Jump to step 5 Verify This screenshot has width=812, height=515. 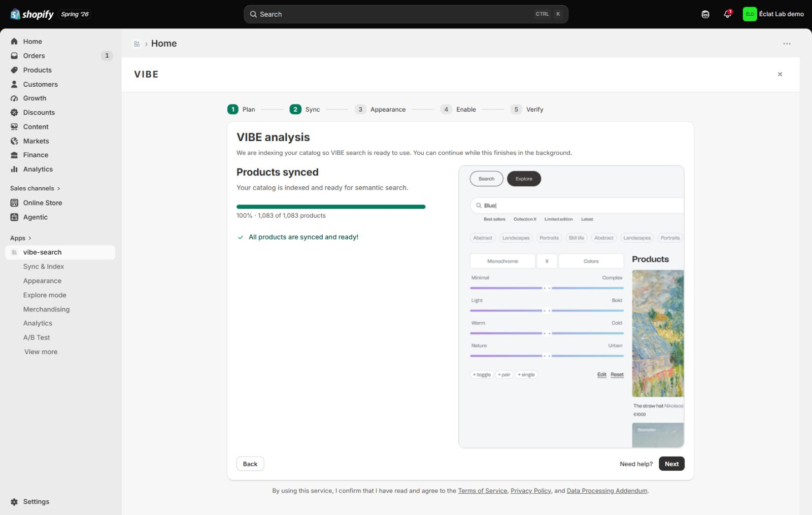(x=527, y=109)
